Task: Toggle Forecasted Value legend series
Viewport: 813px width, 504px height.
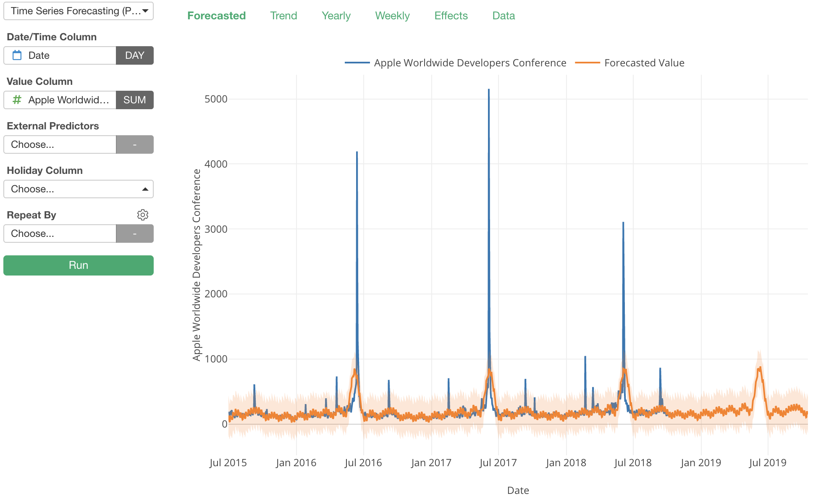Action: (630, 63)
